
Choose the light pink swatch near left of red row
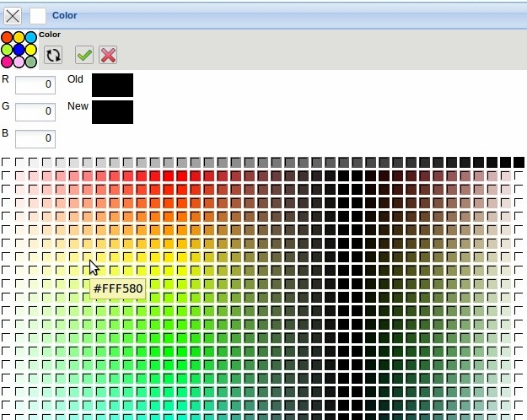(47, 175)
